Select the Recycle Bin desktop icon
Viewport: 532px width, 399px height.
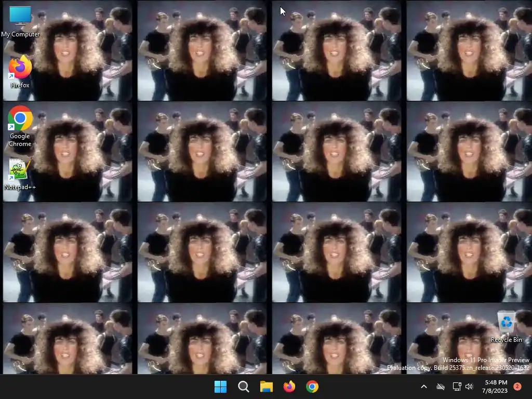point(506,327)
